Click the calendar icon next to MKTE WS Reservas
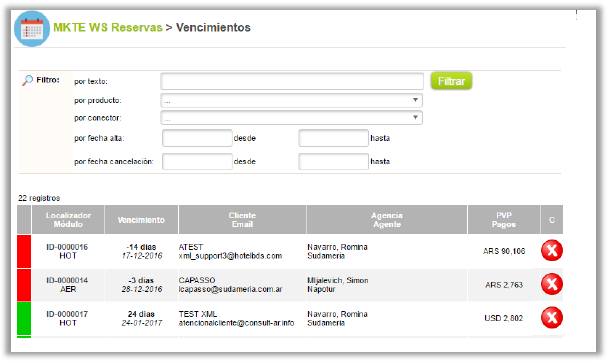This screenshot has height=363, width=610. point(32,29)
